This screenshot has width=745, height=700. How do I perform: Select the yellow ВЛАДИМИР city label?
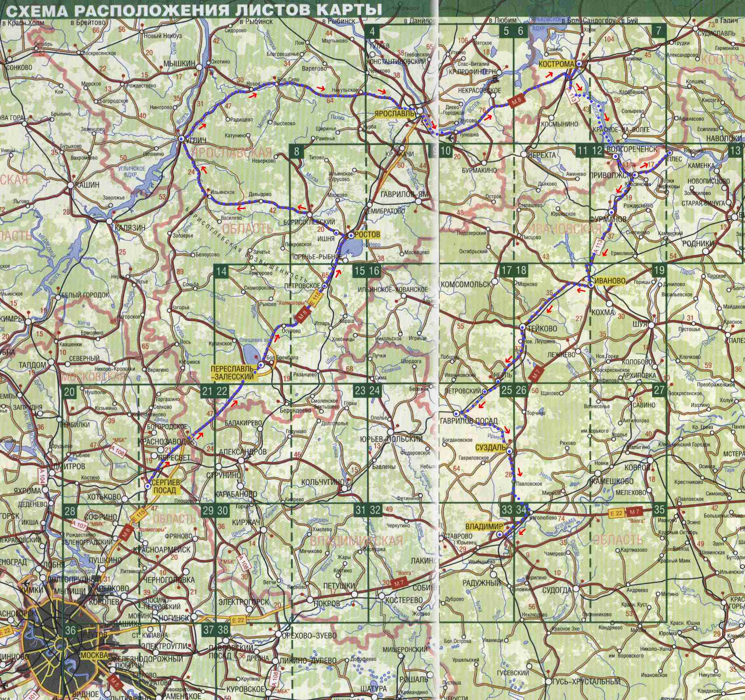(x=483, y=526)
